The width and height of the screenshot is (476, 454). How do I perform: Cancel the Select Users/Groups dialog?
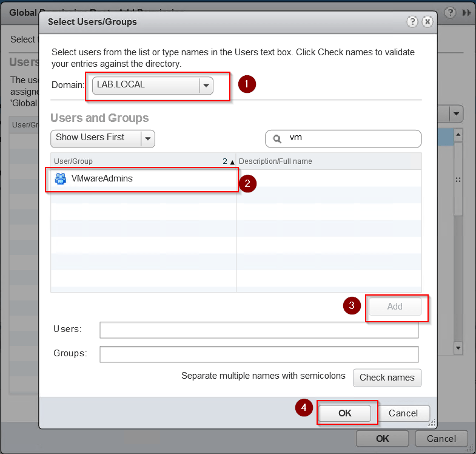pyautogui.click(x=403, y=413)
